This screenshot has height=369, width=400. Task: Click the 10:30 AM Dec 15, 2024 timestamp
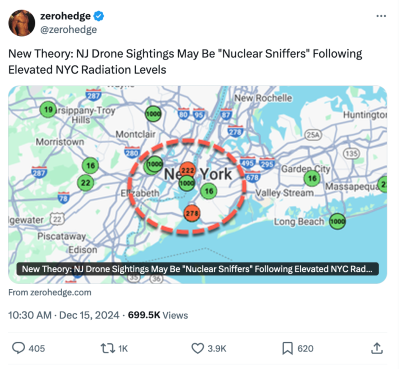[63, 315]
